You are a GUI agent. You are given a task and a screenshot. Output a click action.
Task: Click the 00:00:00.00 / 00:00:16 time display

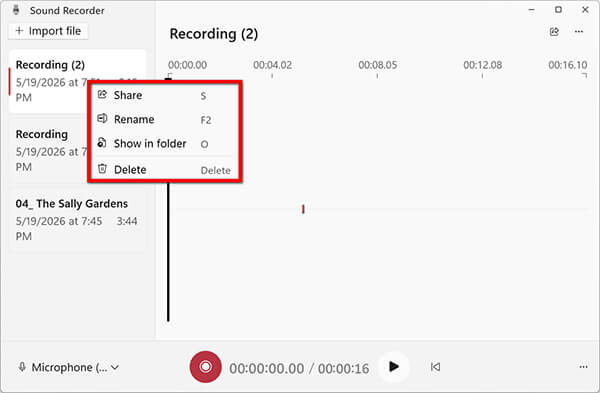pyautogui.click(x=299, y=369)
